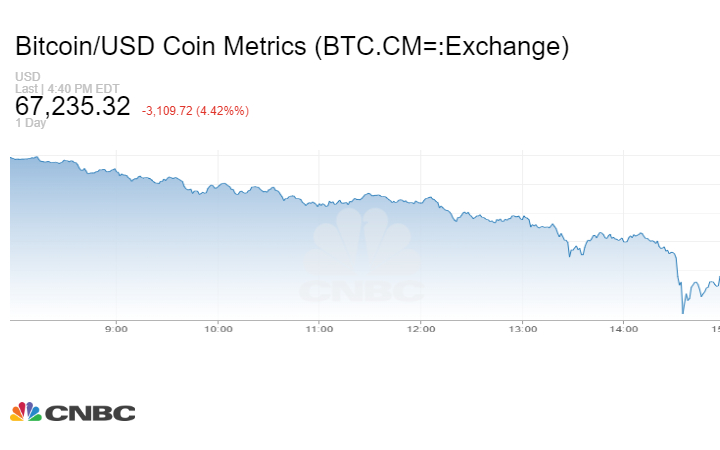The width and height of the screenshot is (720, 450).
Task: Click the cut-off time label at the axis right edge
Action: 715,328
